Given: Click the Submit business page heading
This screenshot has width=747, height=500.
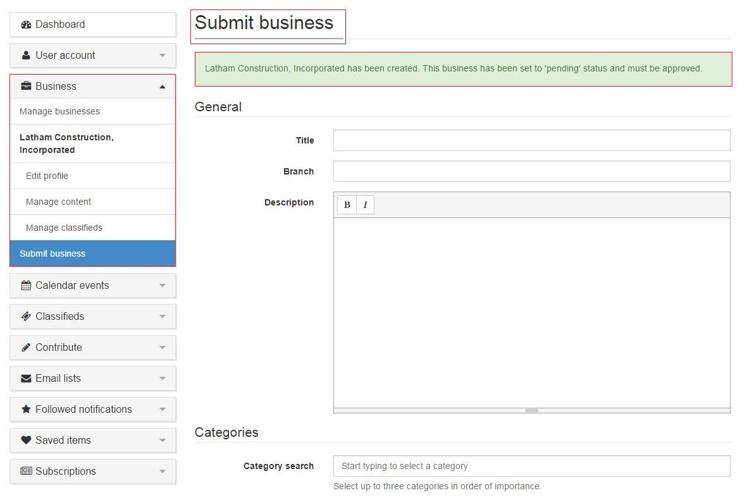Looking at the screenshot, I should (x=264, y=23).
